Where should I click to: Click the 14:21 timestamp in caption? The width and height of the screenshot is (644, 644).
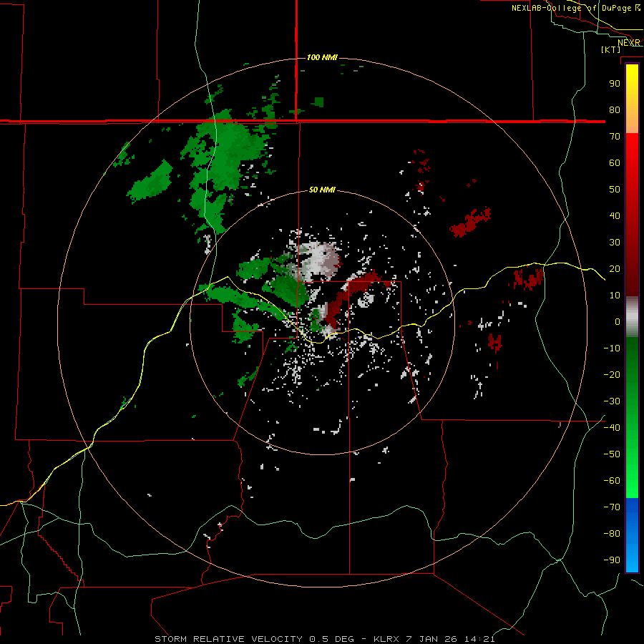coord(479,639)
